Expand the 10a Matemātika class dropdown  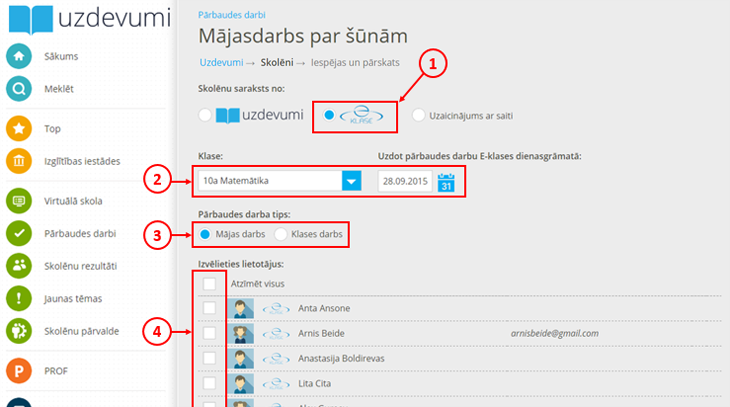click(350, 181)
